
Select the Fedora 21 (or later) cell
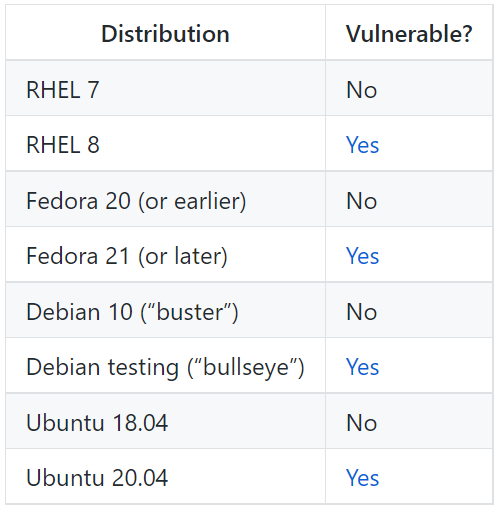tap(165, 254)
